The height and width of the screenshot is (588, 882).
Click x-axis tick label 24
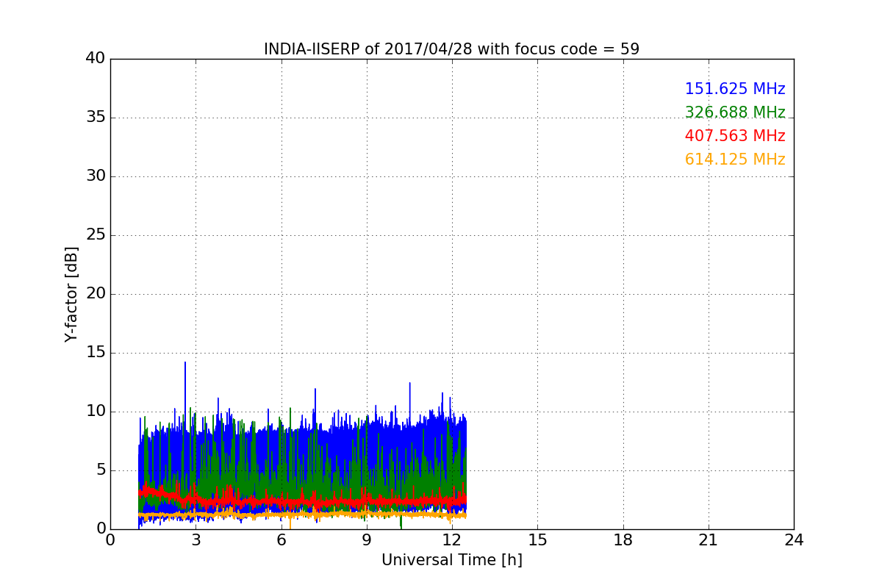(x=794, y=540)
